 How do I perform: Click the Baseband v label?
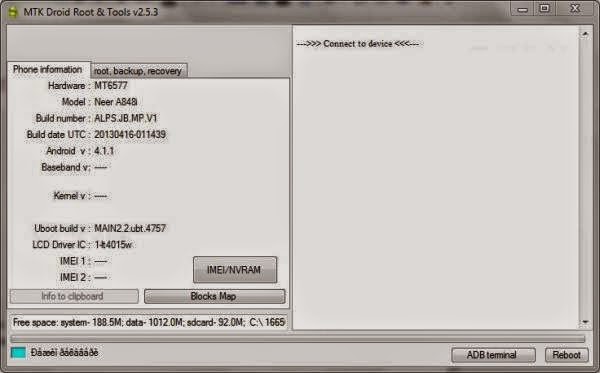tap(66, 168)
